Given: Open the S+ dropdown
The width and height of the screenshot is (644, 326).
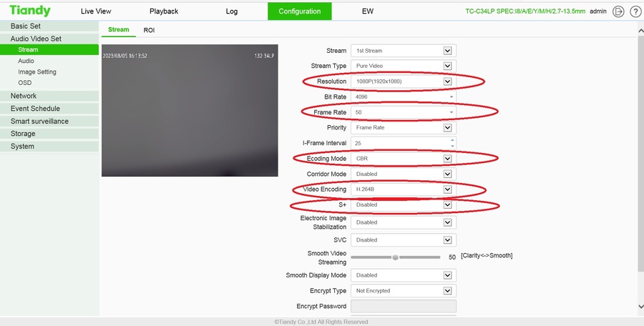Looking at the screenshot, I should coord(404,205).
